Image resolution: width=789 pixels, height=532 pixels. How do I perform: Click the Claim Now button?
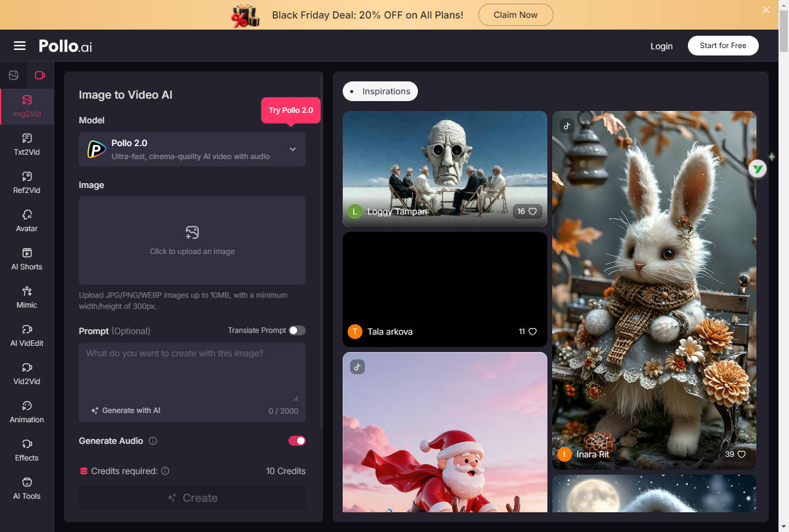pyautogui.click(x=515, y=15)
